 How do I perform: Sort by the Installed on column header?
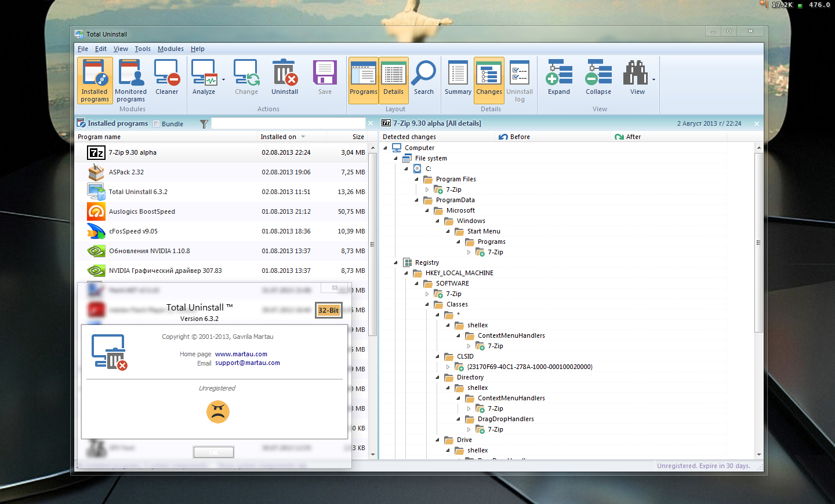pos(292,137)
